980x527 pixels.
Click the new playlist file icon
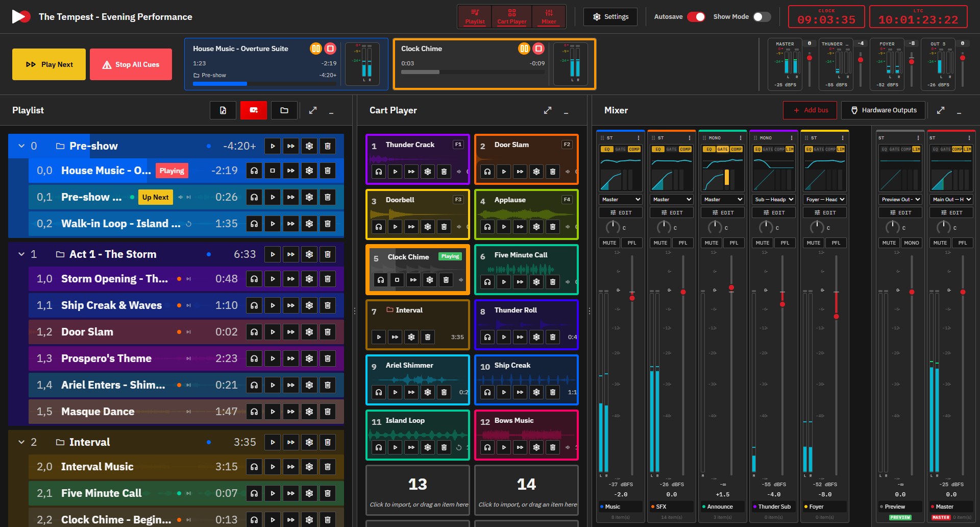(x=223, y=110)
